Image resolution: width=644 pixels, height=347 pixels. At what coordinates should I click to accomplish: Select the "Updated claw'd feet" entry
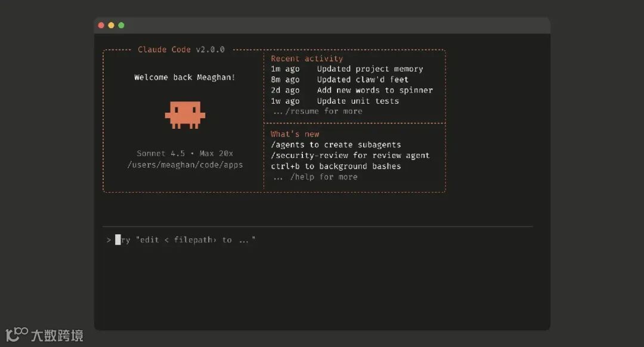tap(363, 80)
